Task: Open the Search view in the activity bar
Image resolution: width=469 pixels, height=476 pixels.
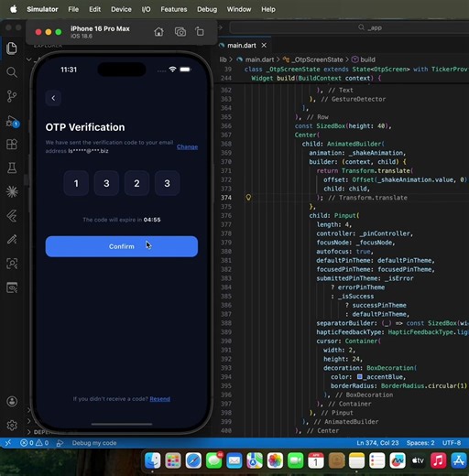Action: pos(12,72)
